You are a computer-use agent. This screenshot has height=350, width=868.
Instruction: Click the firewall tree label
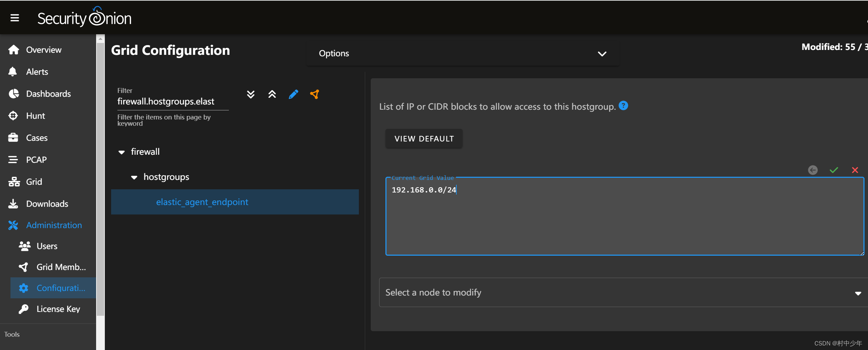pos(145,152)
